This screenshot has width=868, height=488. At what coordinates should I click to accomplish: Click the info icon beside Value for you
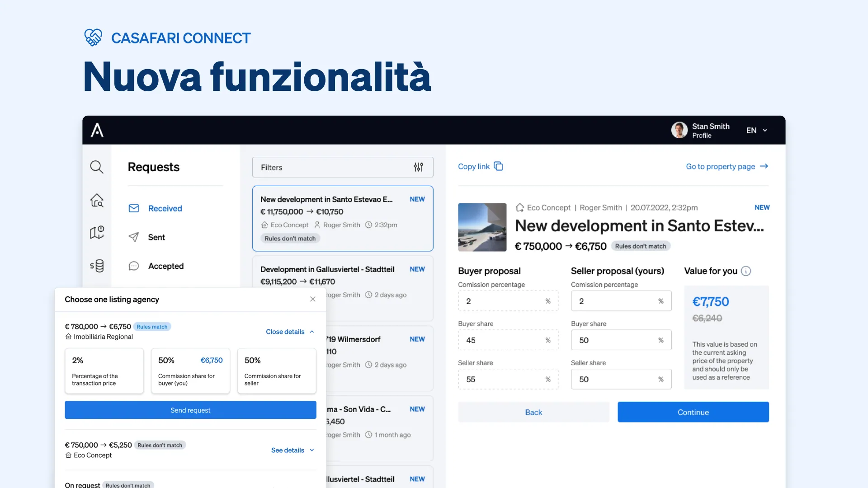click(x=746, y=271)
